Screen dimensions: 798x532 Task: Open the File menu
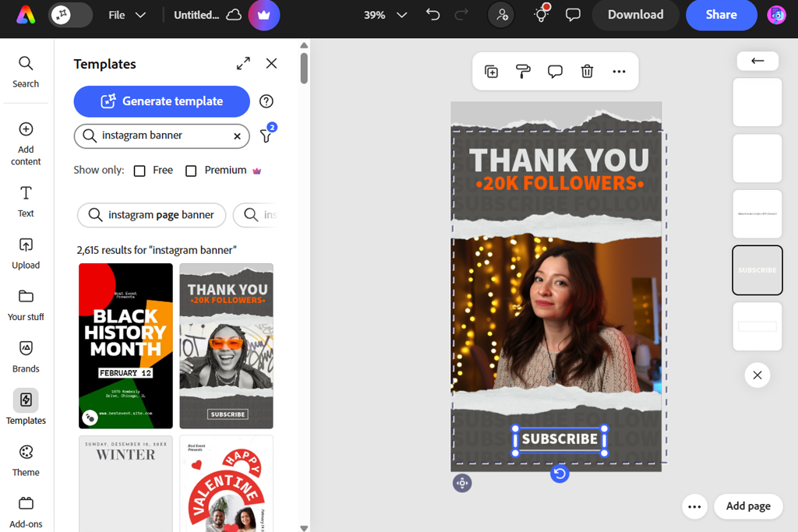pyautogui.click(x=117, y=16)
